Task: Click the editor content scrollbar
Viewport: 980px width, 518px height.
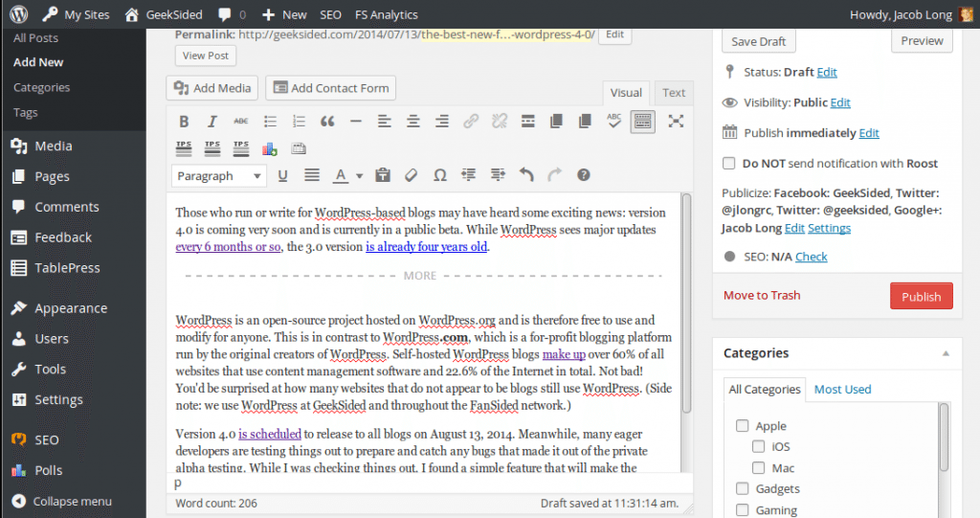Action: (x=686, y=304)
